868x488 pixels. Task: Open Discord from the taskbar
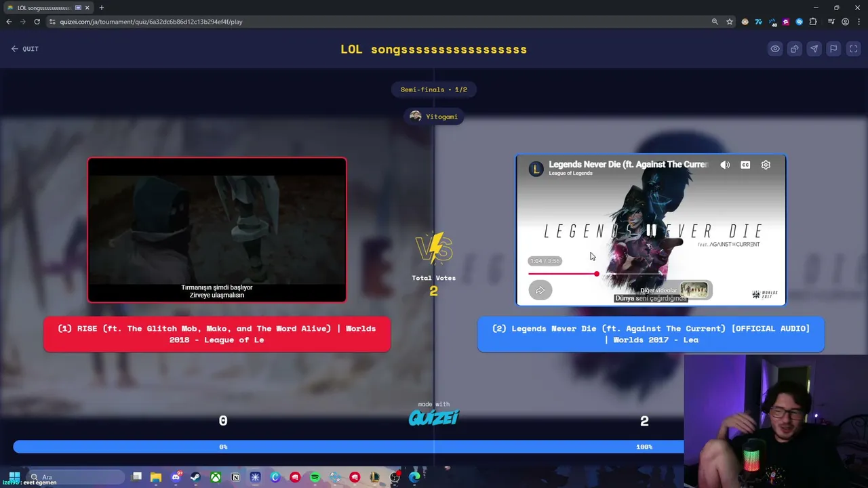[176, 477]
